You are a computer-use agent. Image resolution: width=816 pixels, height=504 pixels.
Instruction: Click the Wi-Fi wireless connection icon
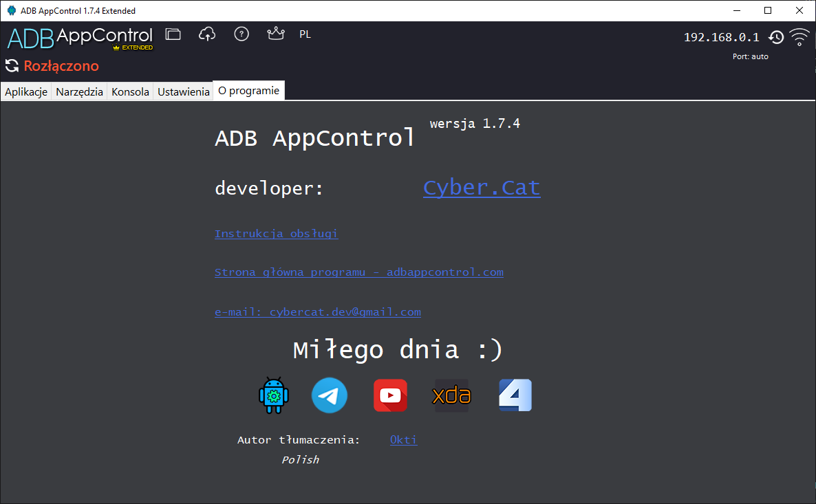click(x=799, y=37)
